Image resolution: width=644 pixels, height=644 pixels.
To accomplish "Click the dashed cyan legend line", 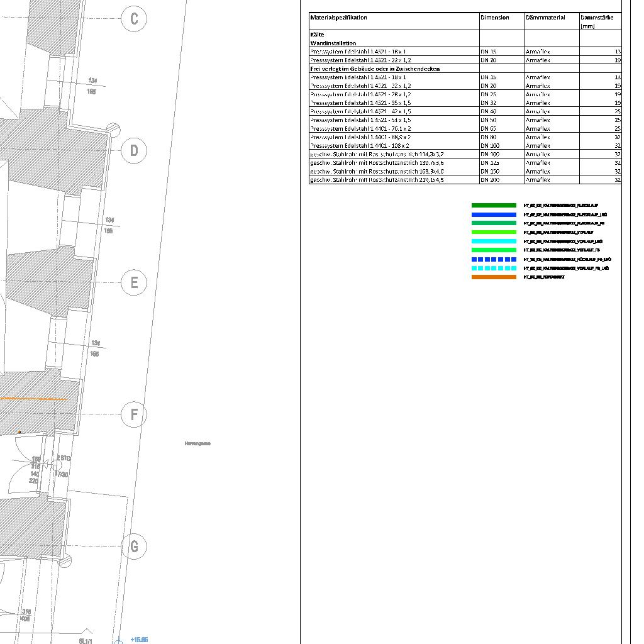I will [x=494, y=268].
